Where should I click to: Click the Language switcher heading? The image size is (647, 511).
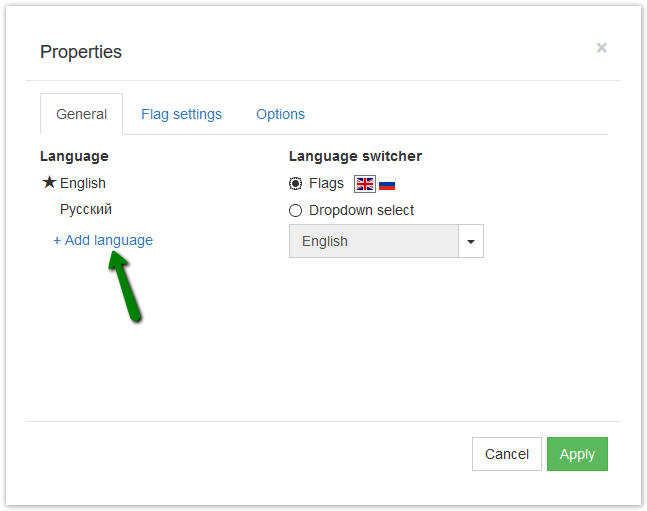(x=355, y=156)
